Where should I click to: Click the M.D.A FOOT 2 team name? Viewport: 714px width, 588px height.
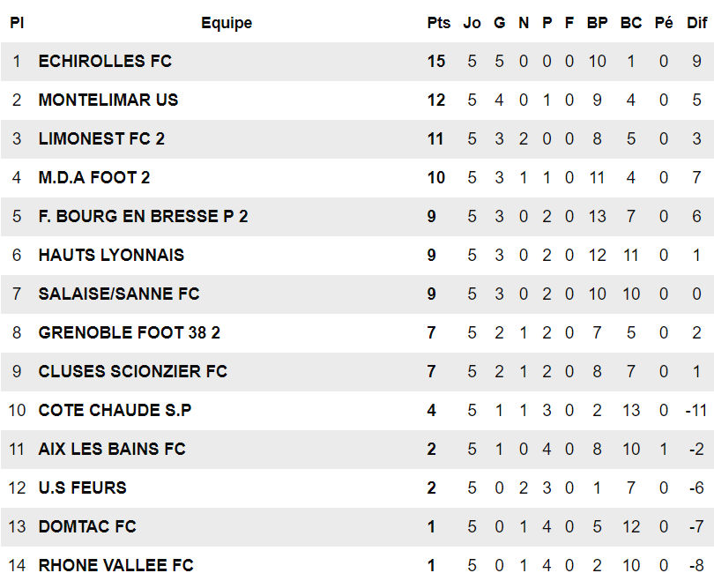click(x=94, y=178)
